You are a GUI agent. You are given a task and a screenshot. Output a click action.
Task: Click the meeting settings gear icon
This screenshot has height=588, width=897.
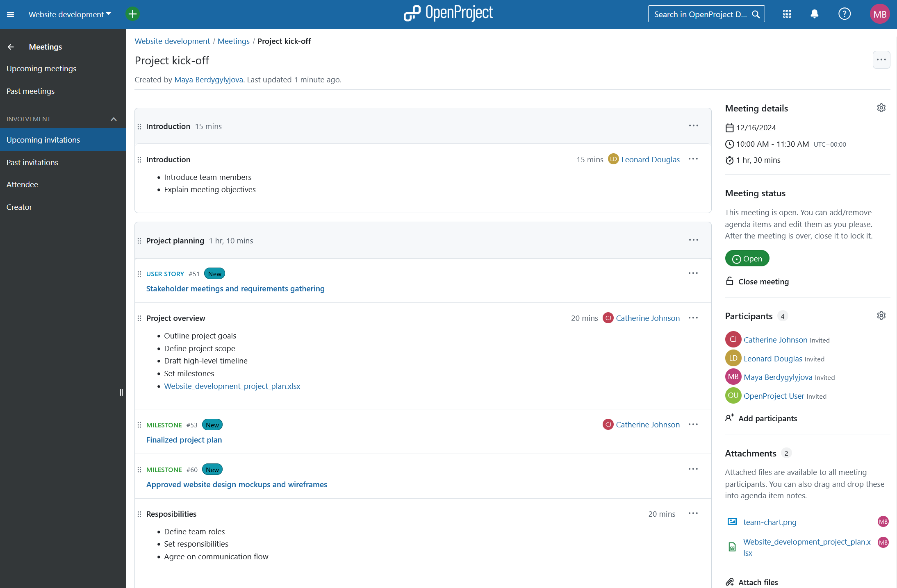(x=881, y=108)
